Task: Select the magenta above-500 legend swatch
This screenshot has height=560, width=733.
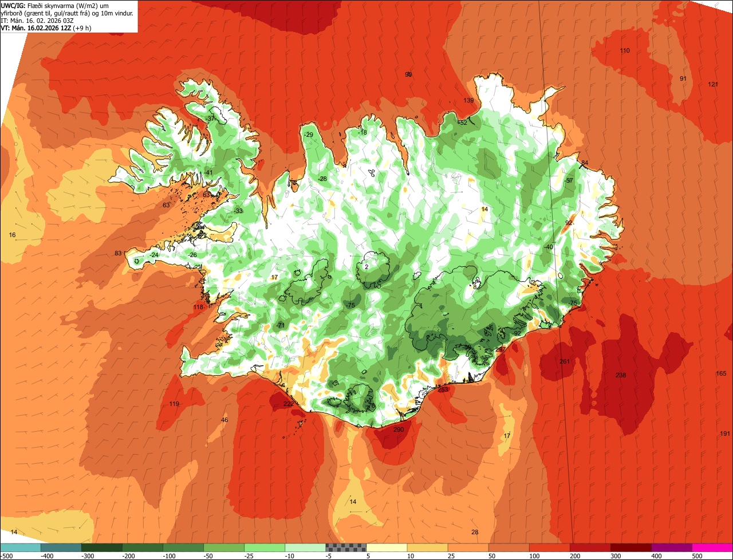Action: pyautogui.click(x=712, y=547)
